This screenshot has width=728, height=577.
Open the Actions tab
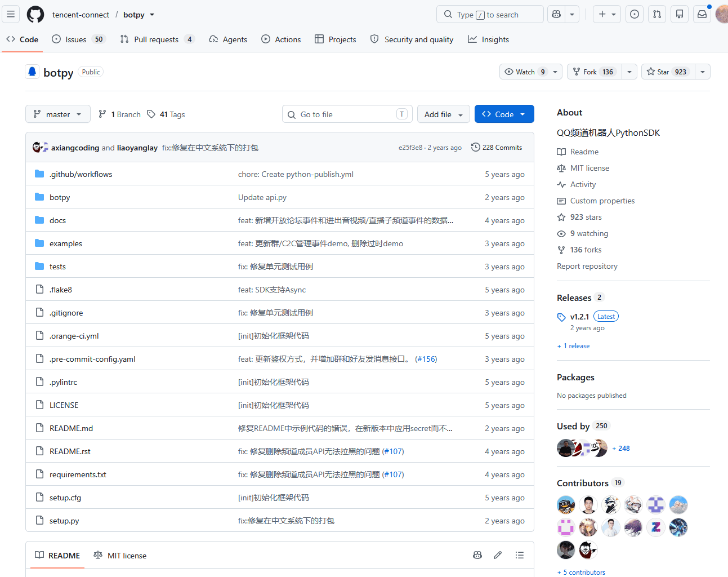281,39
